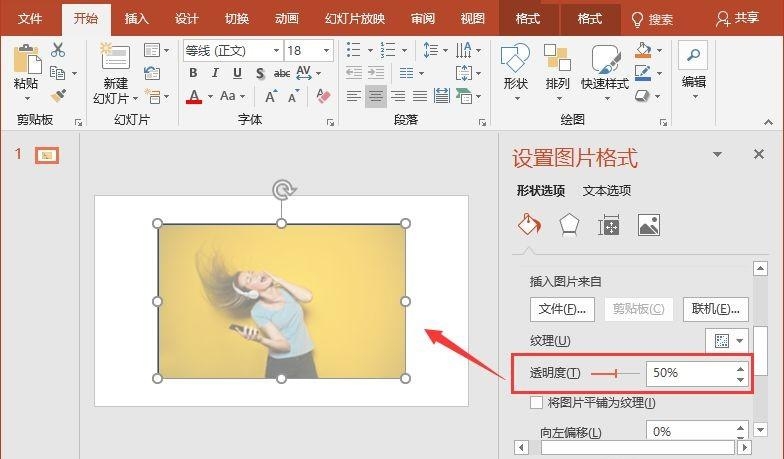784x459 pixels.
Task: Toggle Italic formatting
Action: (x=214, y=73)
